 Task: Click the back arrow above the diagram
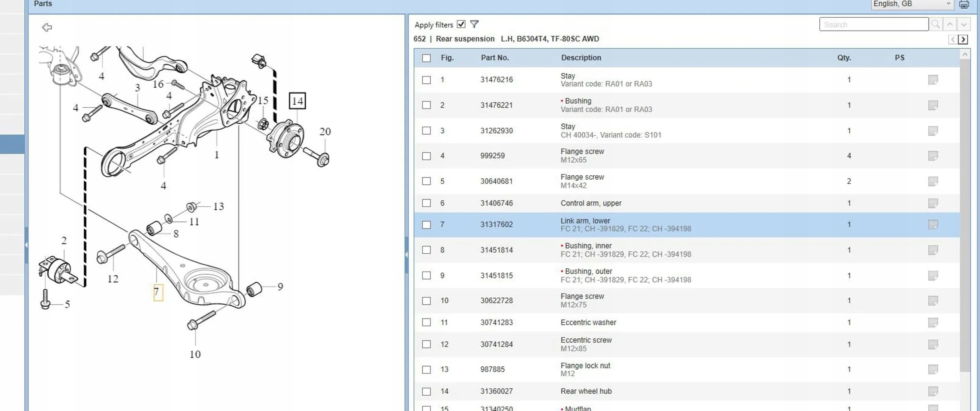coord(47,27)
